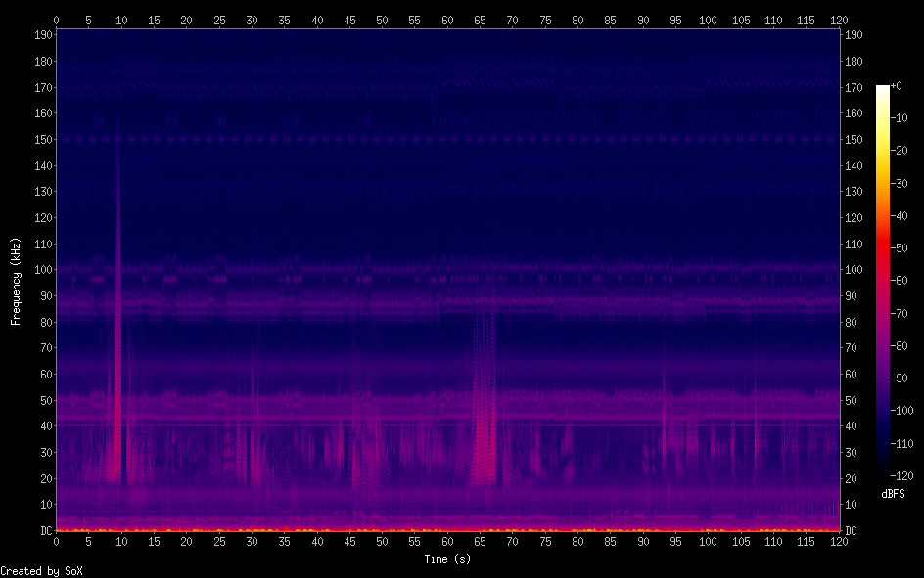
Task: Click the 30 tick on the top time axis
Action: tap(252, 19)
